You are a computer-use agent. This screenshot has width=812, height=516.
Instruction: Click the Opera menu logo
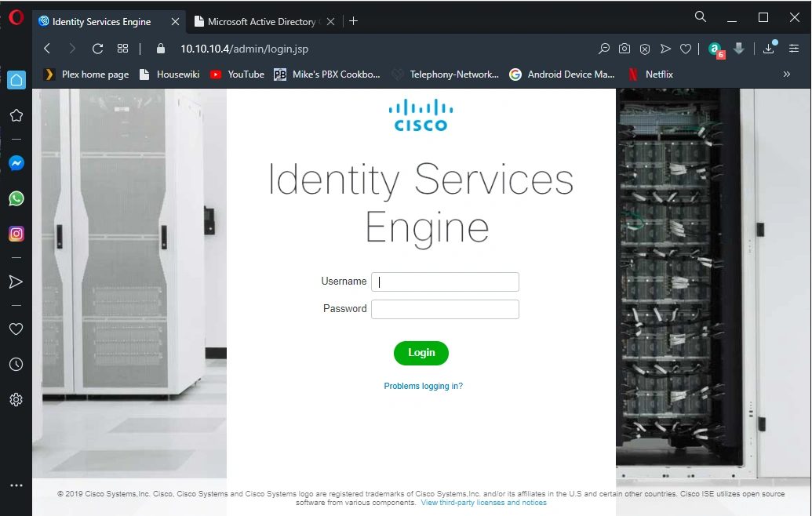(16, 17)
